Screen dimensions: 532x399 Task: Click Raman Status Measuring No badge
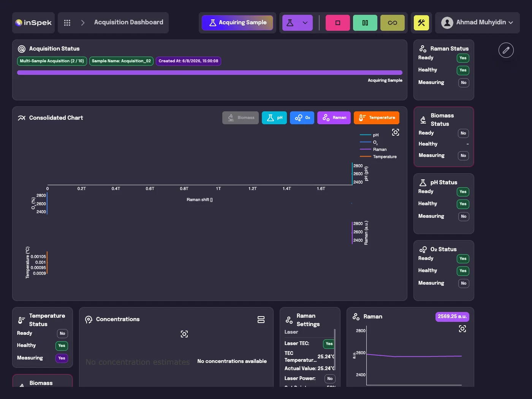(x=464, y=83)
